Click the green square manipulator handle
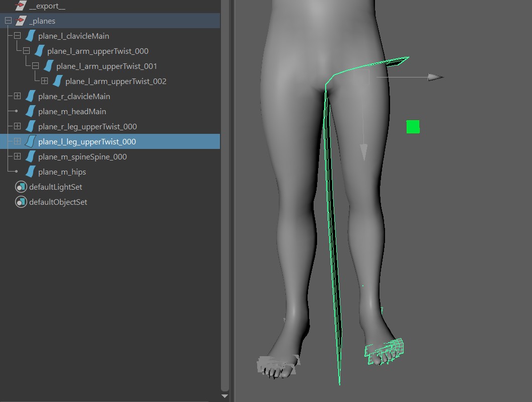Image resolution: width=532 pixels, height=402 pixels. coord(413,127)
